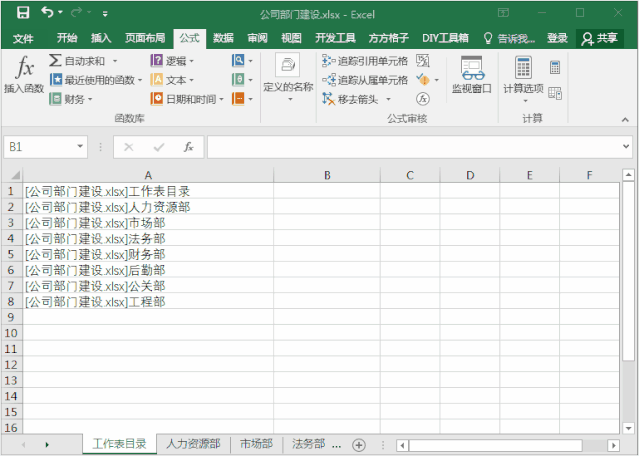Screen dimensions: 639x456
Task: Open 日期和时间 functions dropdown
Action: 187,99
